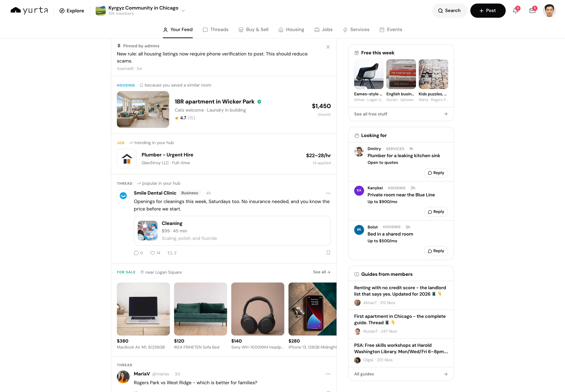
Task: Click the Explore link
Action: (x=72, y=11)
